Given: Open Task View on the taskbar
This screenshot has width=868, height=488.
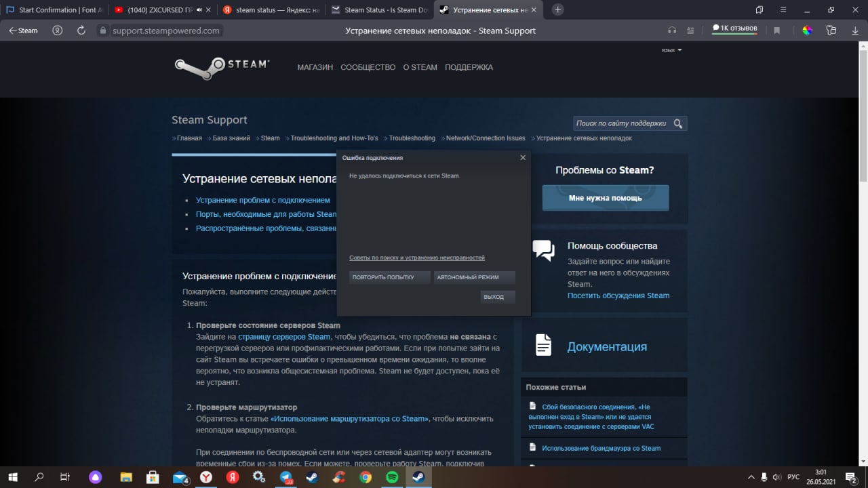Looking at the screenshot, I should click(65, 477).
